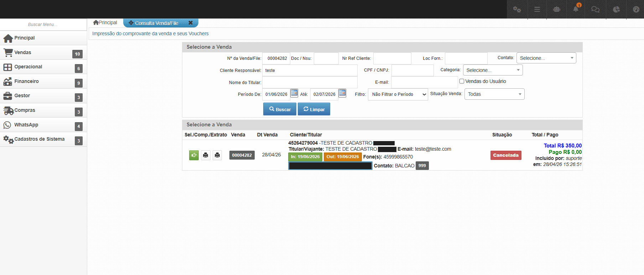Enable the Vendas do Usuário checkbox
Screen dimensions: 644x275
(x=462, y=81)
